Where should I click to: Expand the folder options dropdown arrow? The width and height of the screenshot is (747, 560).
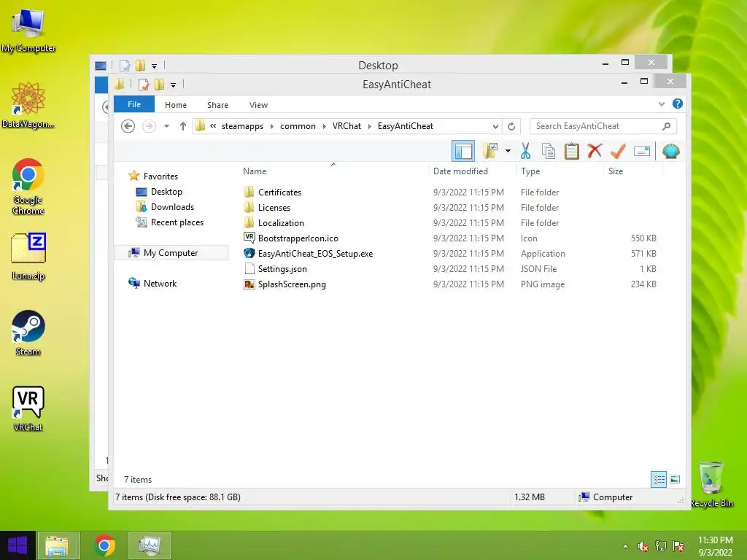pyautogui.click(x=508, y=152)
